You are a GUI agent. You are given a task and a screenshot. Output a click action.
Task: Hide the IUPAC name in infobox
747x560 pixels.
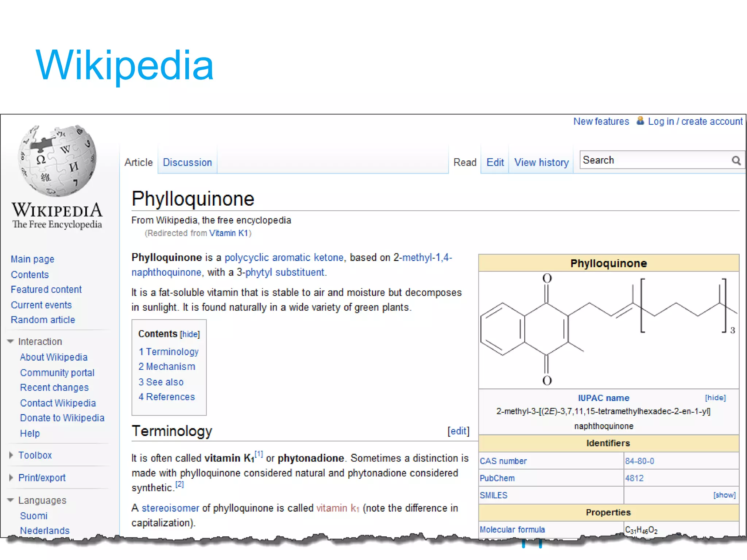tap(715, 398)
